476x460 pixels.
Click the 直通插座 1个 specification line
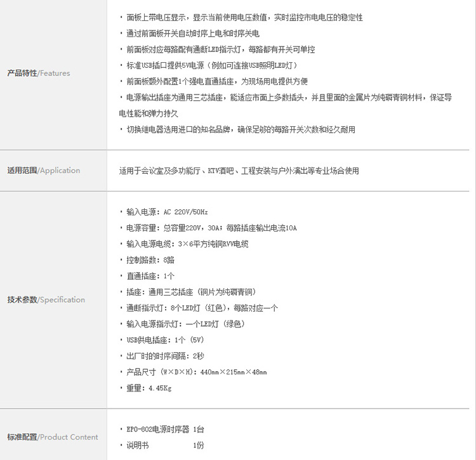147,276
